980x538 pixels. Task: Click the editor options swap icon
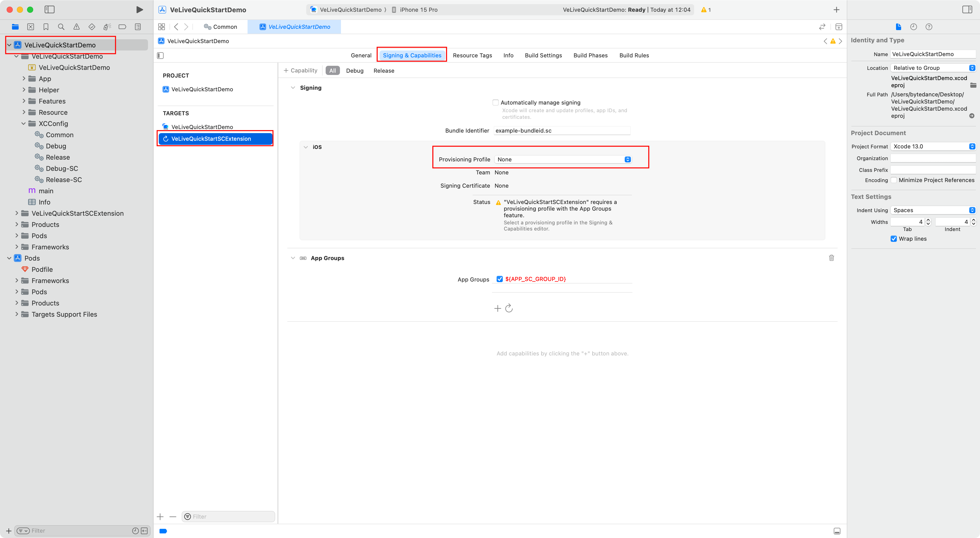tap(822, 27)
